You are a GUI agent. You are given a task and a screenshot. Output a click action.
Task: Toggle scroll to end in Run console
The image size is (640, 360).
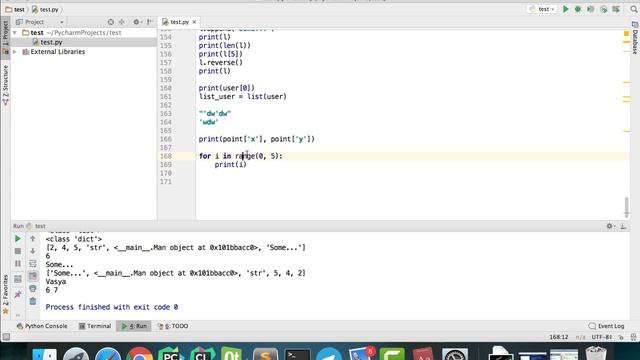coord(33,276)
